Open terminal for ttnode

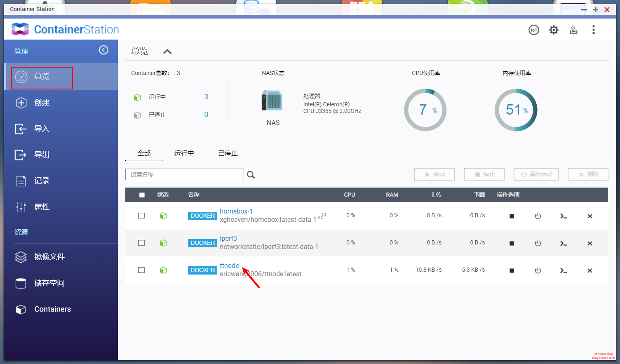[x=564, y=270]
